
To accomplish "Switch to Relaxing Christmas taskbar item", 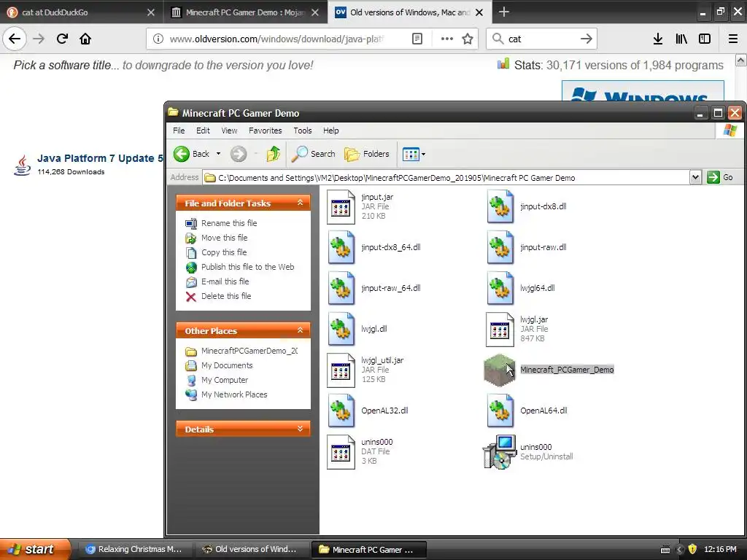I will pyautogui.click(x=135, y=550).
